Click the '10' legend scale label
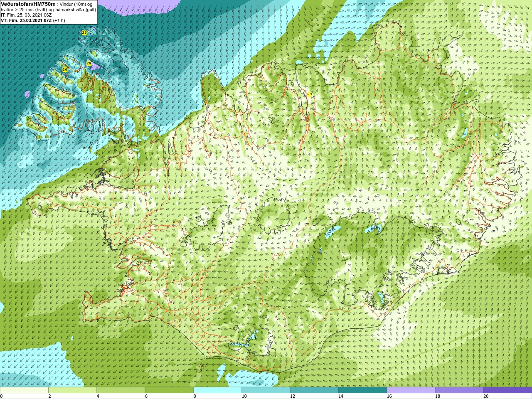532x399 pixels. [x=244, y=396]
